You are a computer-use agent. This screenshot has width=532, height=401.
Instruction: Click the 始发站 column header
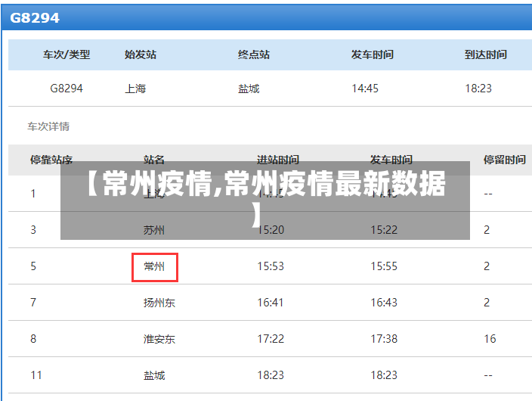point(141,54)
